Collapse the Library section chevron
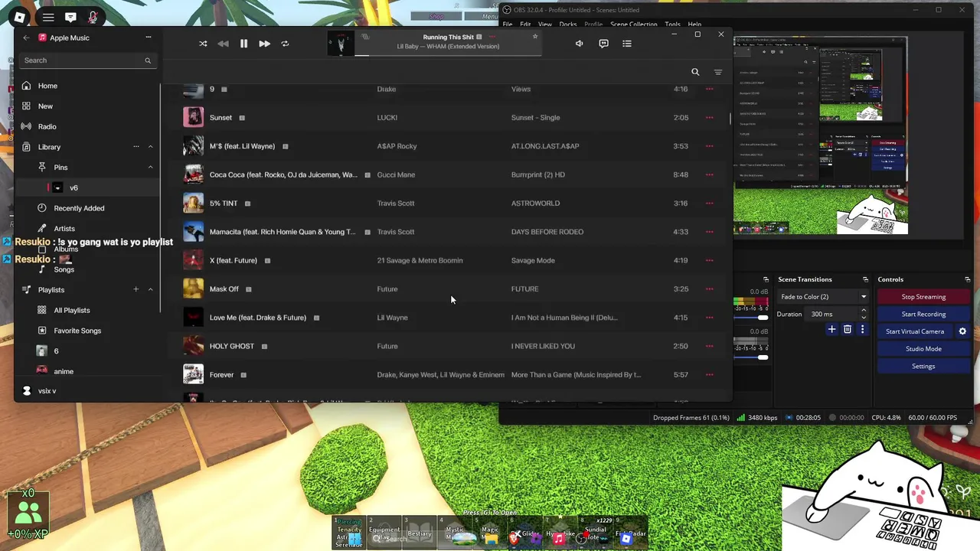Viewport: 980px width, 551px height. pos(150,147)
